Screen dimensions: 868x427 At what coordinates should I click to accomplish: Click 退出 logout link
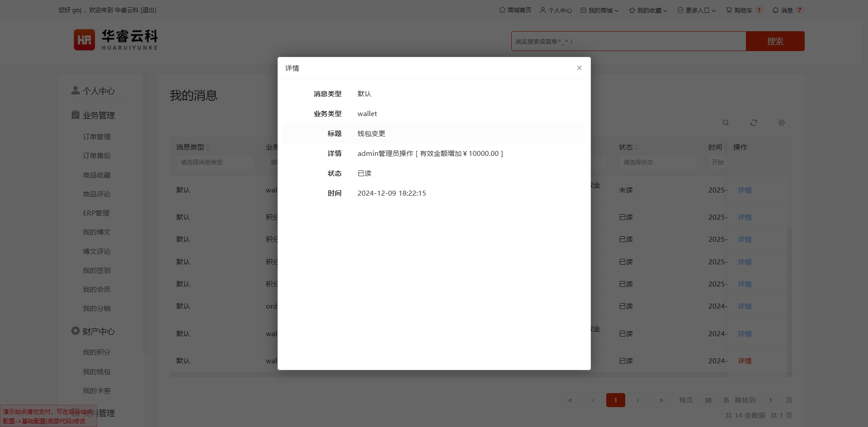point(148,10)
